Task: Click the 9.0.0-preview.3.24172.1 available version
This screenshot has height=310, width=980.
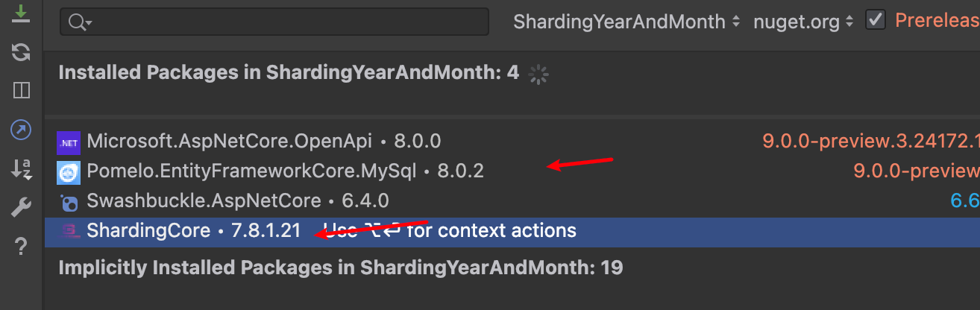Action: [870, 141]
